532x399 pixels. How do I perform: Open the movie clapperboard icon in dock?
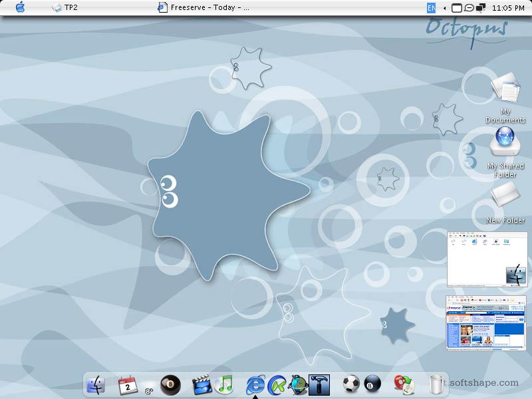pos(201,385)
